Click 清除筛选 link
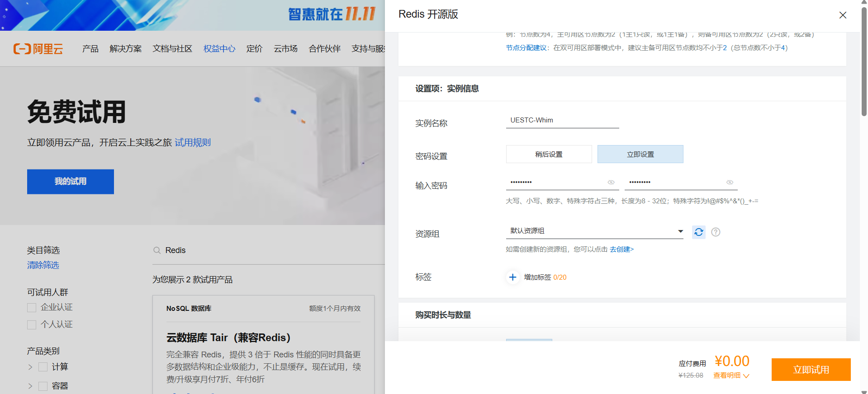Viewport: 868px width, 394px height. click(x=43, y=265)
